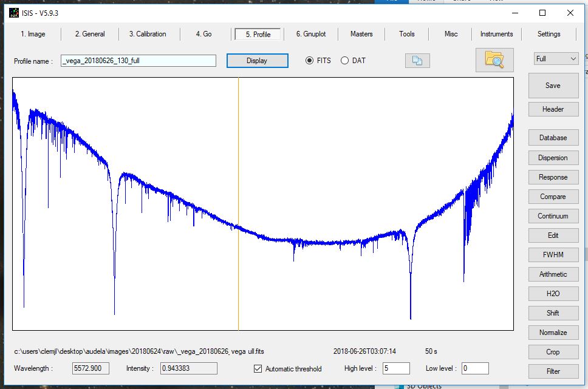Click the Profile name input field
The height and width of the screenshot is (389, 588).
tap(138, 61)
